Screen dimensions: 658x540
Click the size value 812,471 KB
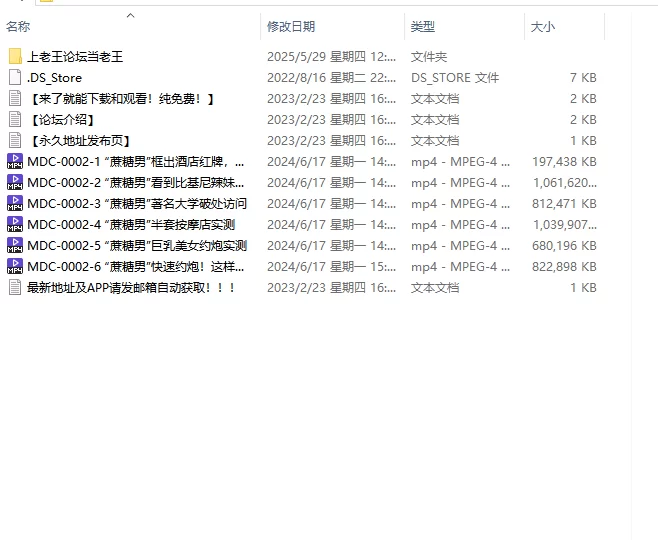(564, 203)
